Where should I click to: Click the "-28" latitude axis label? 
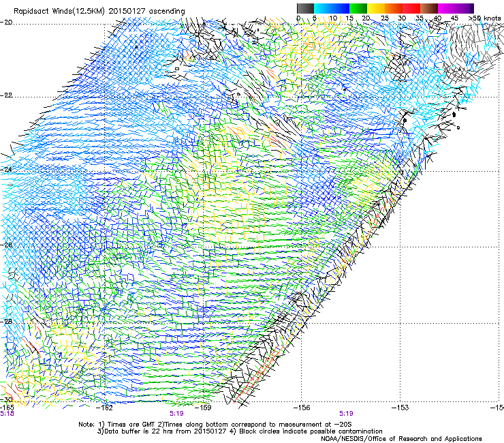[x=6, y=321]
